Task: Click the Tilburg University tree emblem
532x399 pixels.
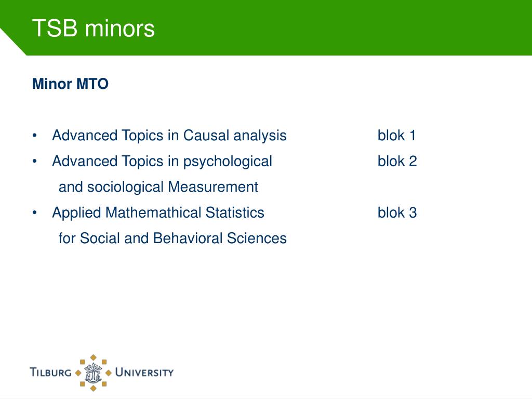Action: (x=94, y=373)
